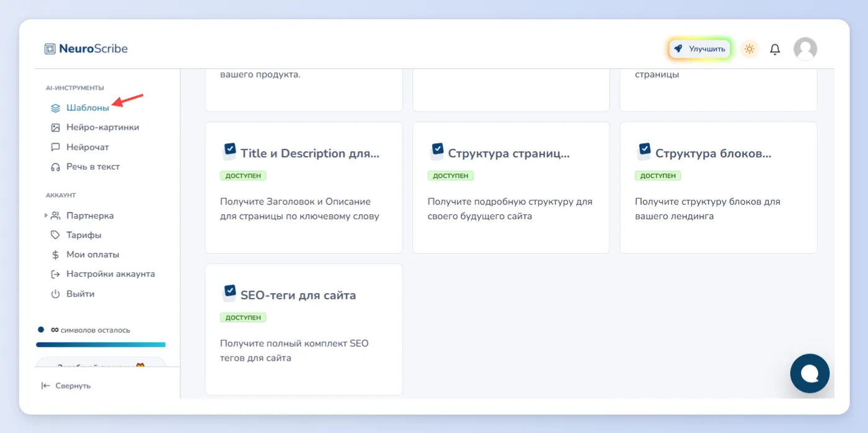The height and width of the screenshot is (433, 868).
Task: Go to Нейро-картинки section
Action: tap(102, 128)
